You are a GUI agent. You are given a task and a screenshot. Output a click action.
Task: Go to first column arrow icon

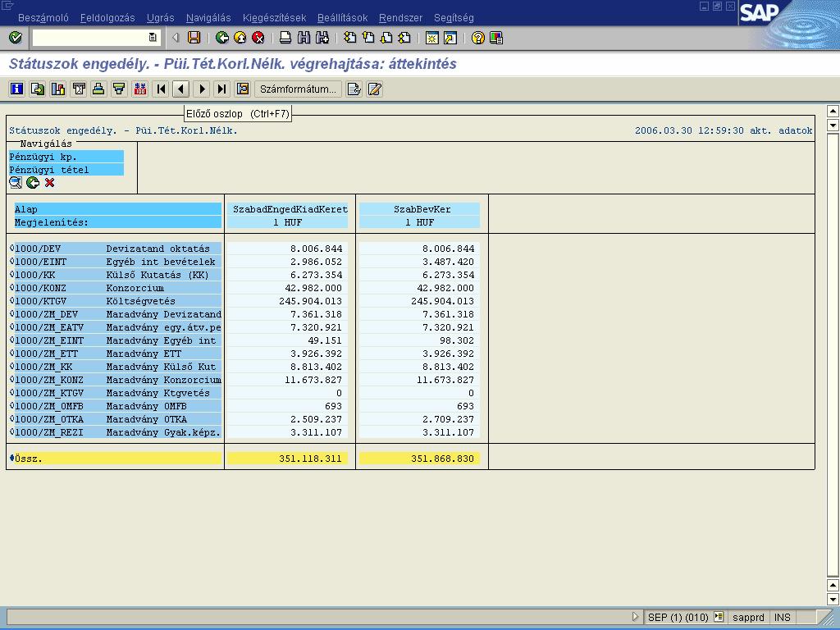pos(160,89)
